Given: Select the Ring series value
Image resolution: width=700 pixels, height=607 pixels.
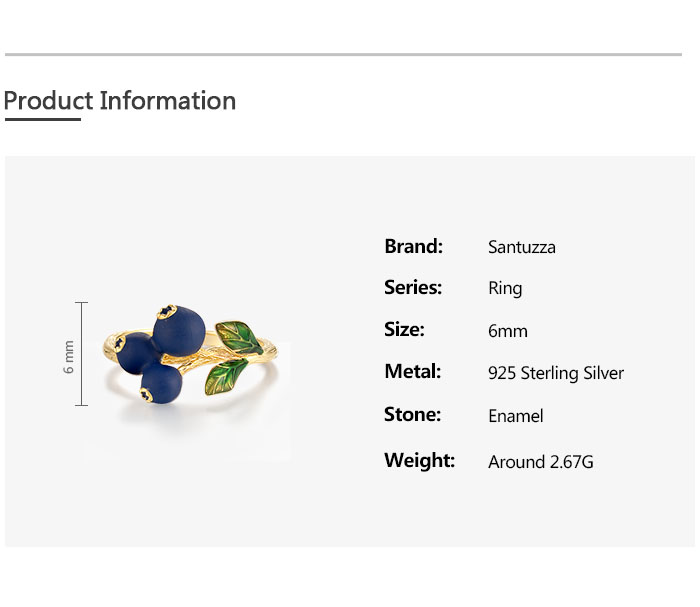Looking at the screenshot, I should (505, 289).
